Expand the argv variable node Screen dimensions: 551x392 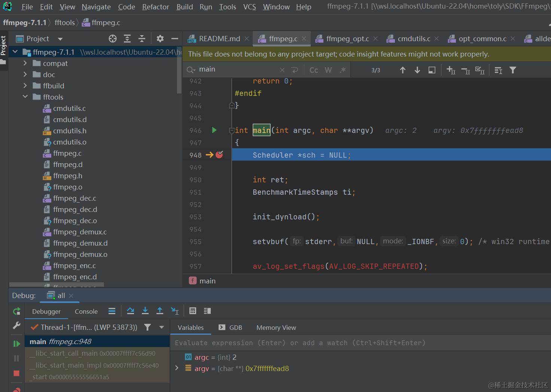click(177, 368)
